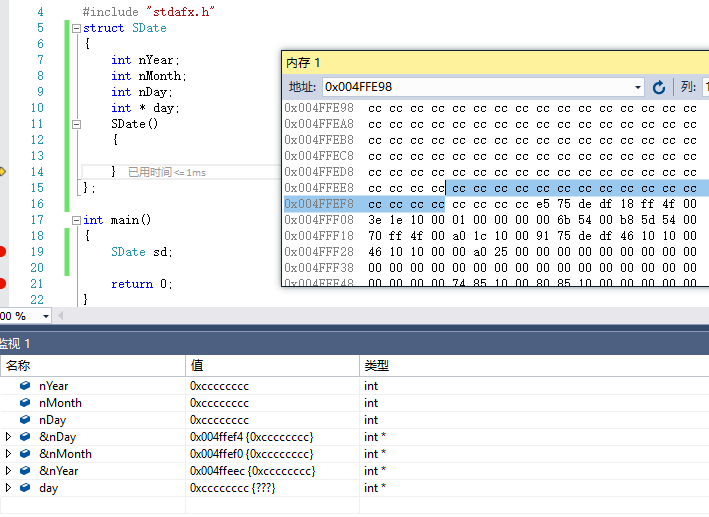Expand the &nMonth watch entry
Screen dimensions: 709x517
tap(8, 454)
